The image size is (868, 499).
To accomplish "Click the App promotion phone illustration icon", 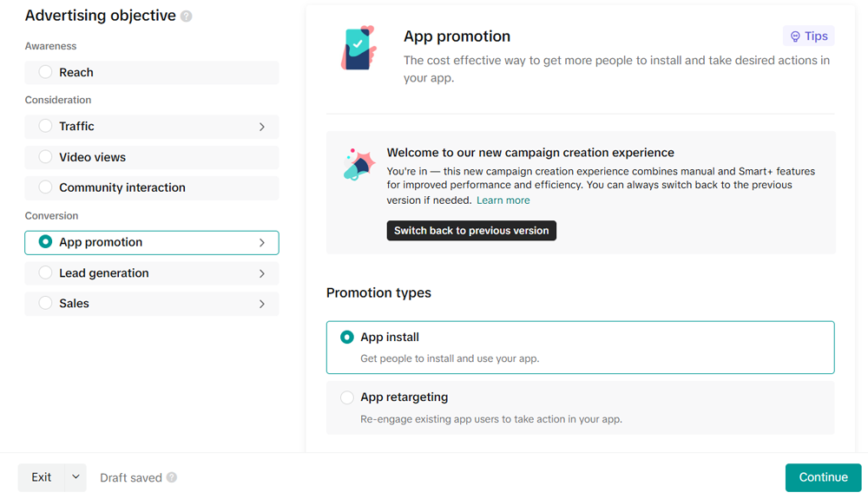I will click(358, 48).
